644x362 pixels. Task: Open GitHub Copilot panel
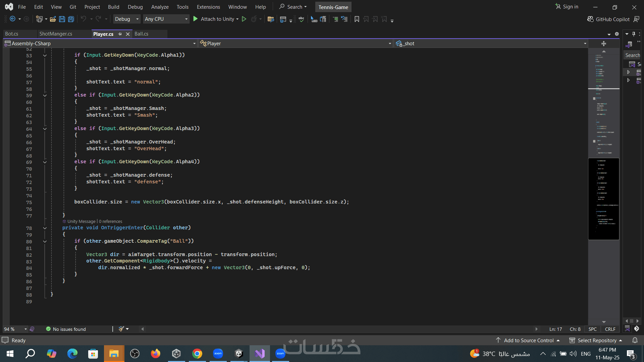[x=608, y=19]
